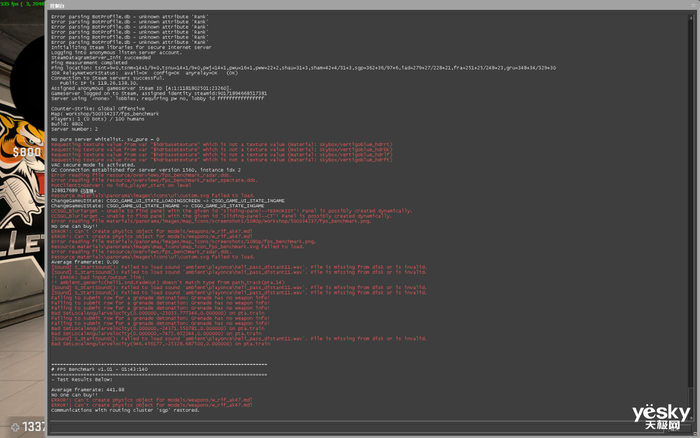
Task: Click the red 'ERROR: bad input/output link' line
Action: coord(98,277)
